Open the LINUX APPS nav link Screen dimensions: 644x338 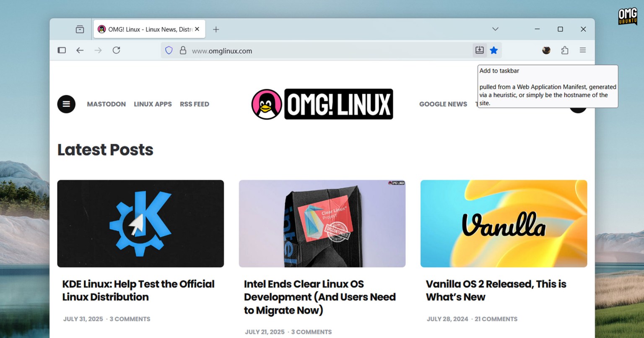[153, 104]
